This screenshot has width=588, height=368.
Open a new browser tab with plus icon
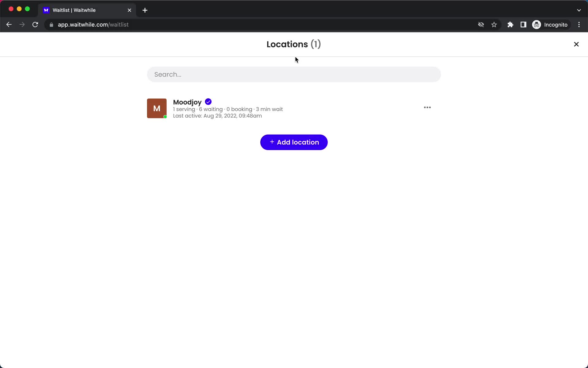click(x=145, y=10)
